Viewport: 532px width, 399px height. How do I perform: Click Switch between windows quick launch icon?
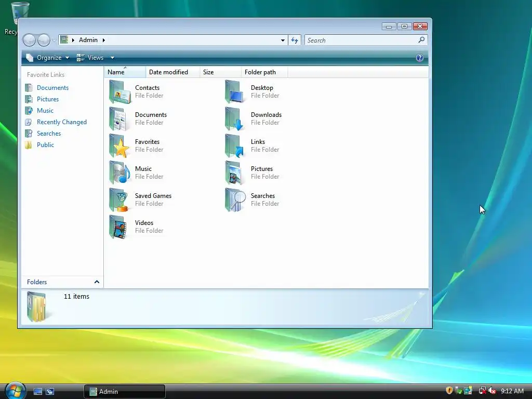pos(50,391)
